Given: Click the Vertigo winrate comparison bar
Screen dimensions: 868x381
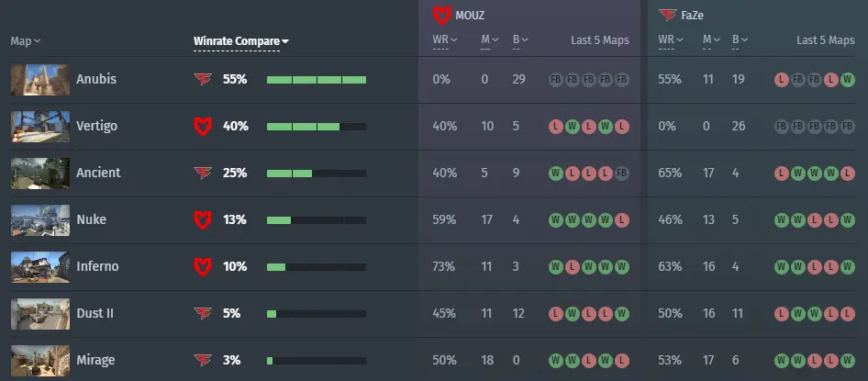Looking at the screenshot, I should (316, 127).
